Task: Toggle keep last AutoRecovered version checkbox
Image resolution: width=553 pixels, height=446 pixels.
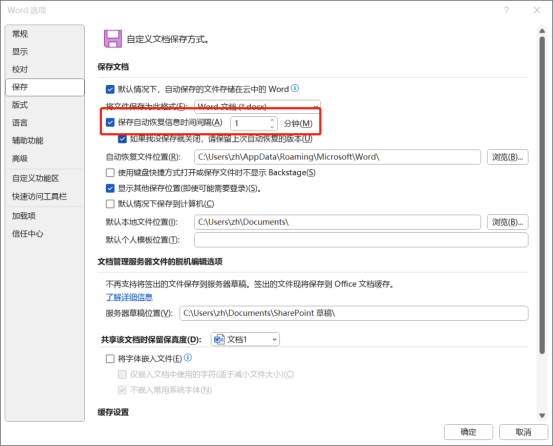Action: [122, 139]
